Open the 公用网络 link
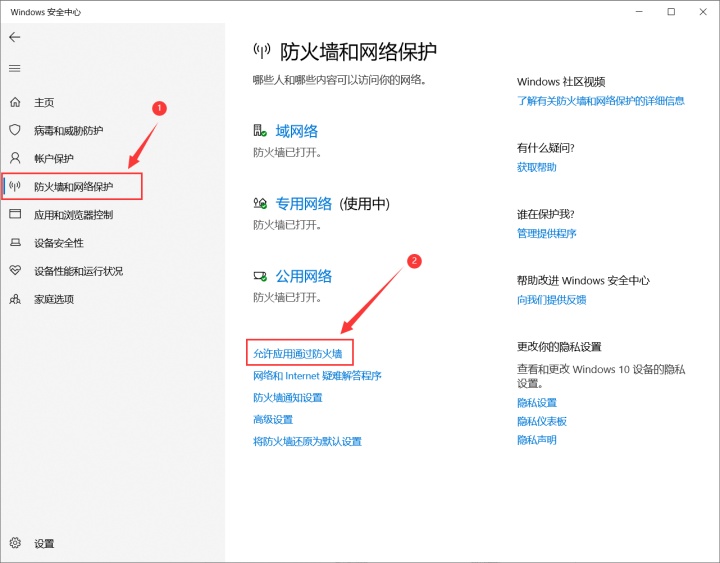Viewport: 720px width, 563px height. click(304, 276)
